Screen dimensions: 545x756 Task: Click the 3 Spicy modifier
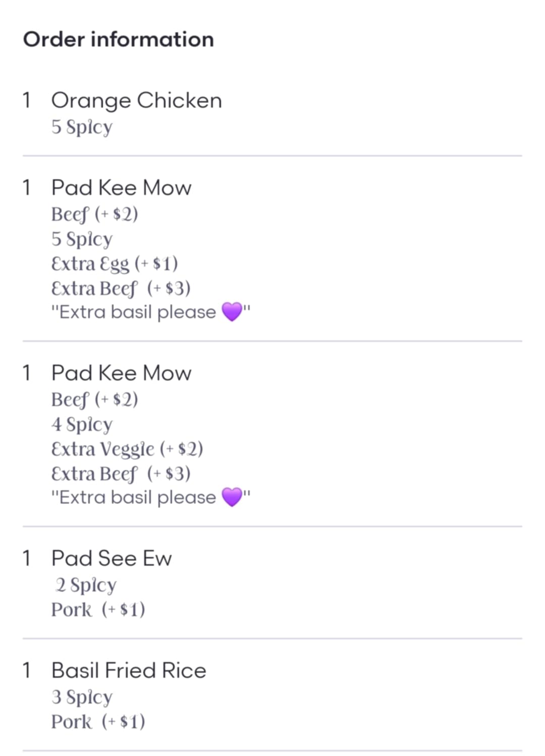(82, 697)
